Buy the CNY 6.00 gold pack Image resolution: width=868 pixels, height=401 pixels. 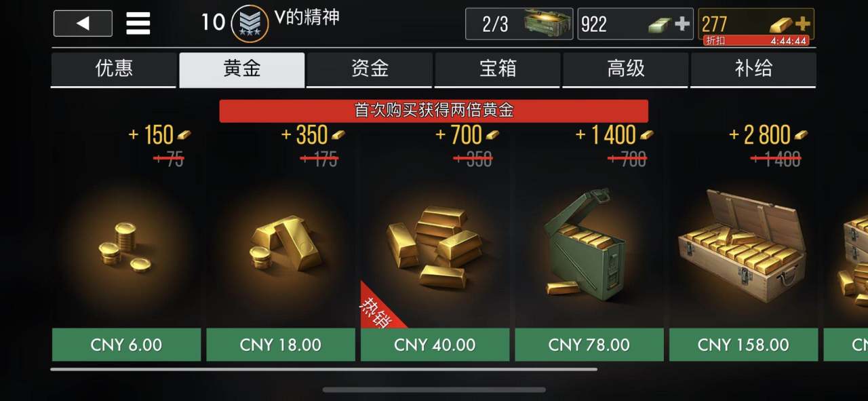(x=126, y=345)
